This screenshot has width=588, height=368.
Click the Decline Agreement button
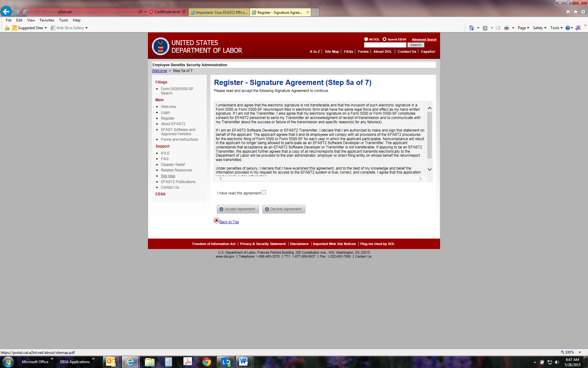coord(284,209)
